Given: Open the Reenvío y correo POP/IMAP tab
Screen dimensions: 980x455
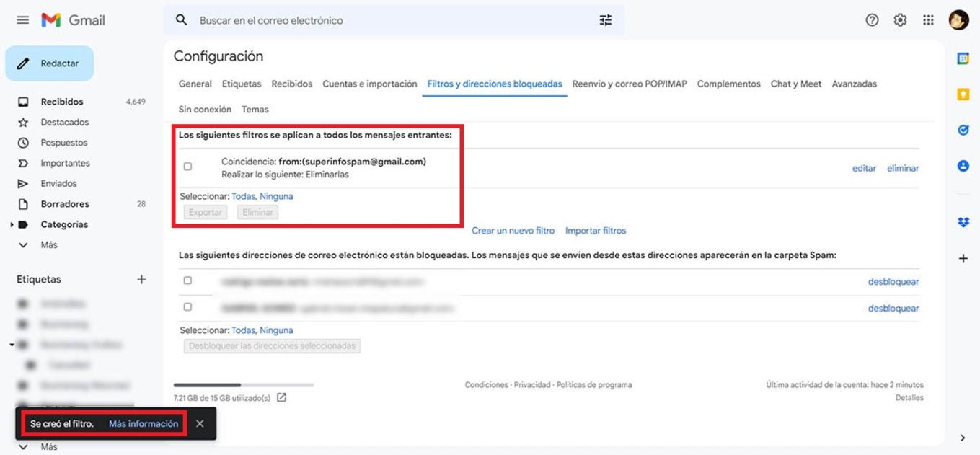Looking at the screenshot, I should click(x=629, y=84).
